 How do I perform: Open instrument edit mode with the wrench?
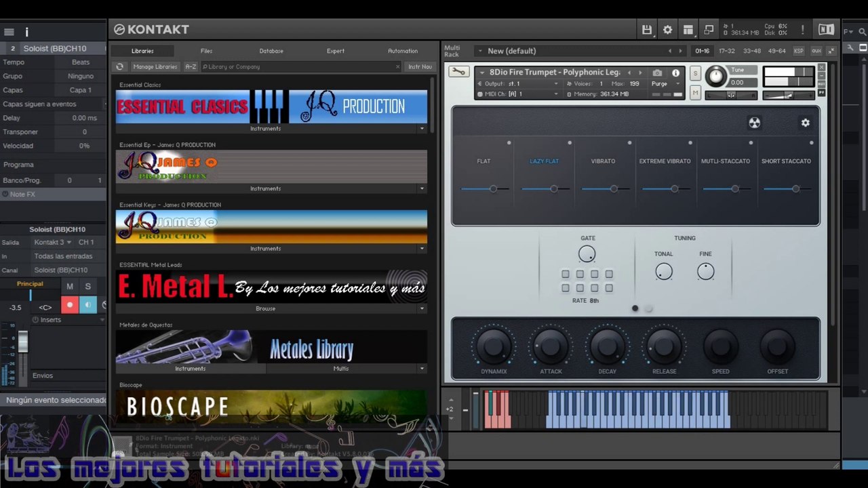458,72
